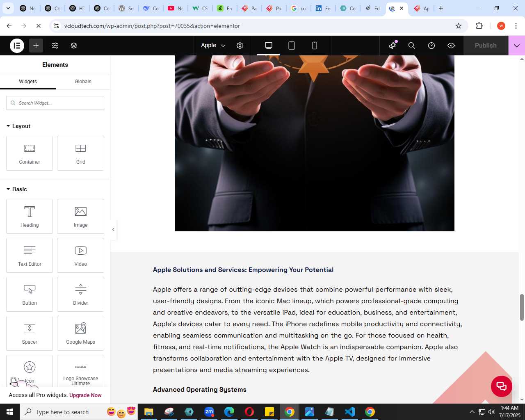
Task: Select the Button widget
Action: click(30, 294)
